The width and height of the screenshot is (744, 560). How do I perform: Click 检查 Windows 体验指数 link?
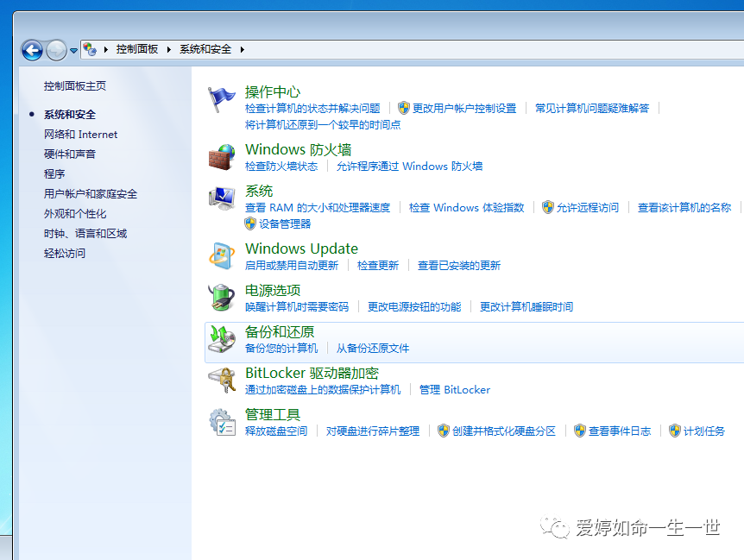[466, 208]
